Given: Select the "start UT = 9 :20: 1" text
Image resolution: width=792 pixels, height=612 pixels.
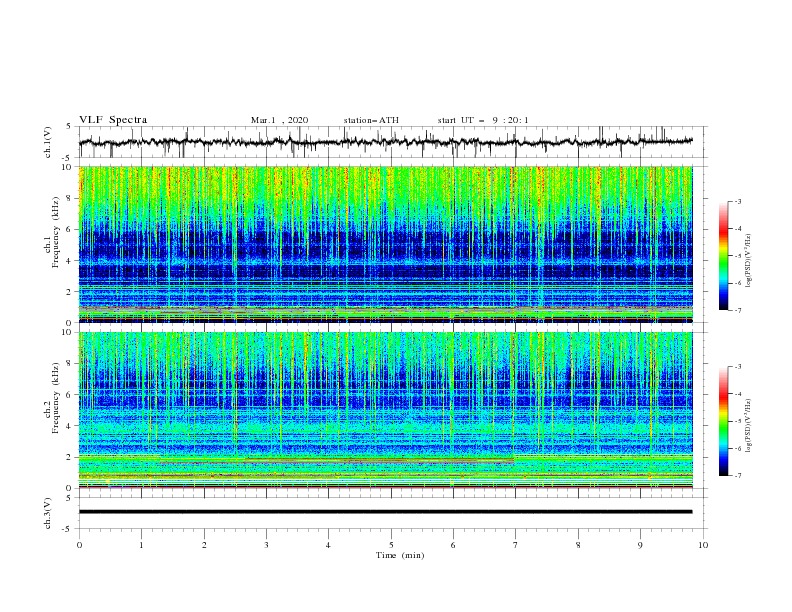Looking at the screenshot, I should point(483,120).
